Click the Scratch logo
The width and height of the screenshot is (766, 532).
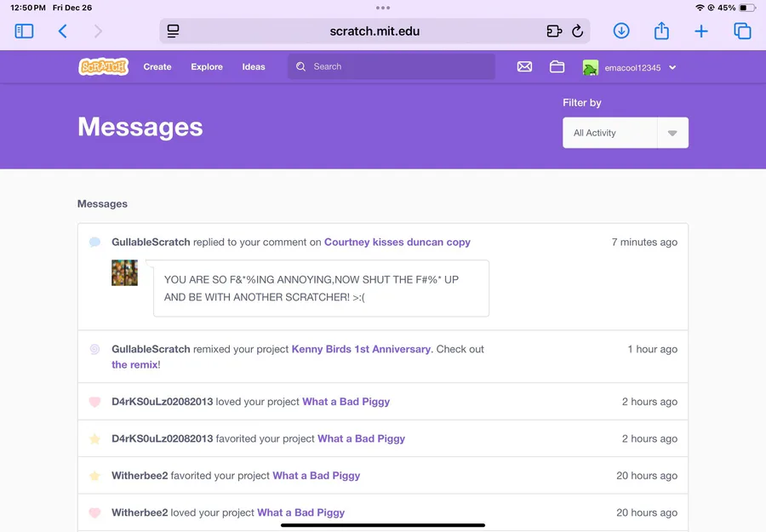coord(104,66)
